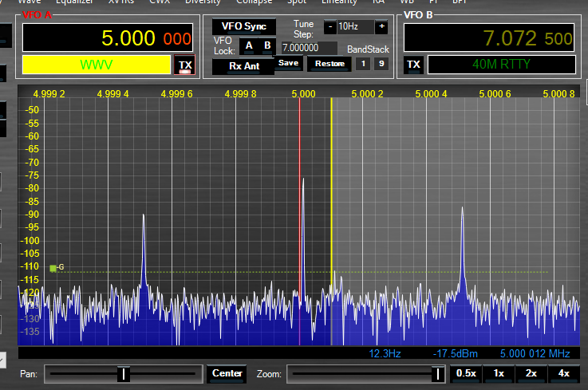The width and height of the screenshot is (588, 390).
Task: Click the 5.000 8 frequency label
Action: 558,94
